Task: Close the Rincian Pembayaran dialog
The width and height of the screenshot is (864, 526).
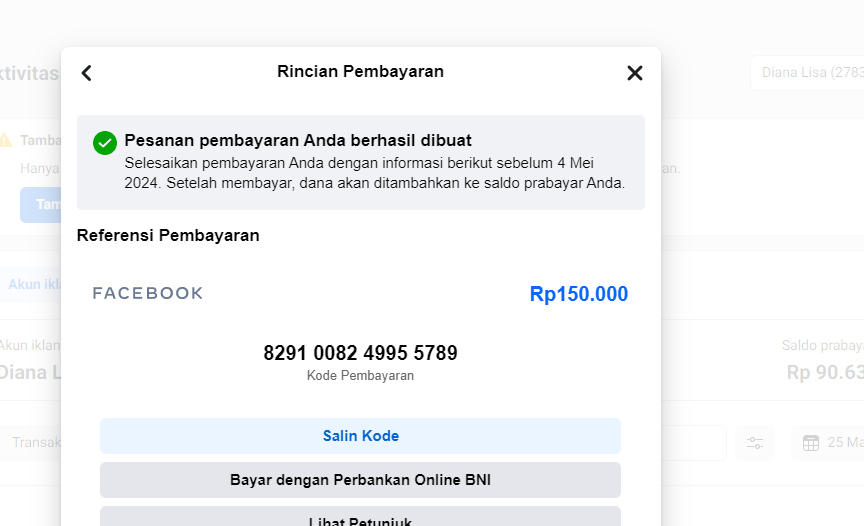Action: tap(634, 73)
